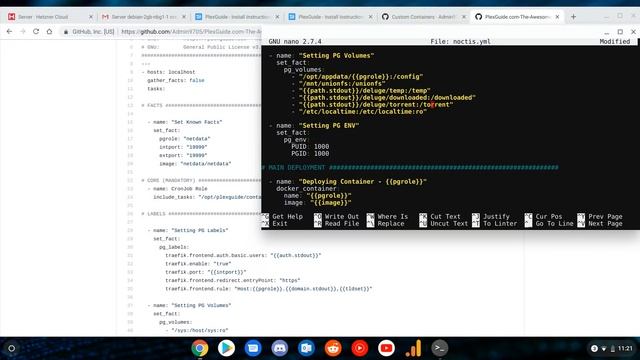This screenshot has height=360, width=640.
Task: Click the traefik.enable "true" line on GitHub
Action: point(198,264)
